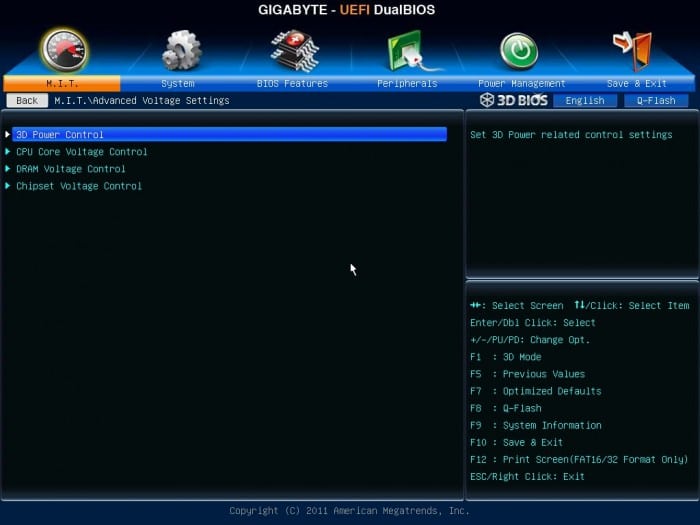The height and width of the screenshot is (525, 700).
Task: Click the '+/-/PU/PD: Change Opt.' hint
Action: tap(530, 340)
